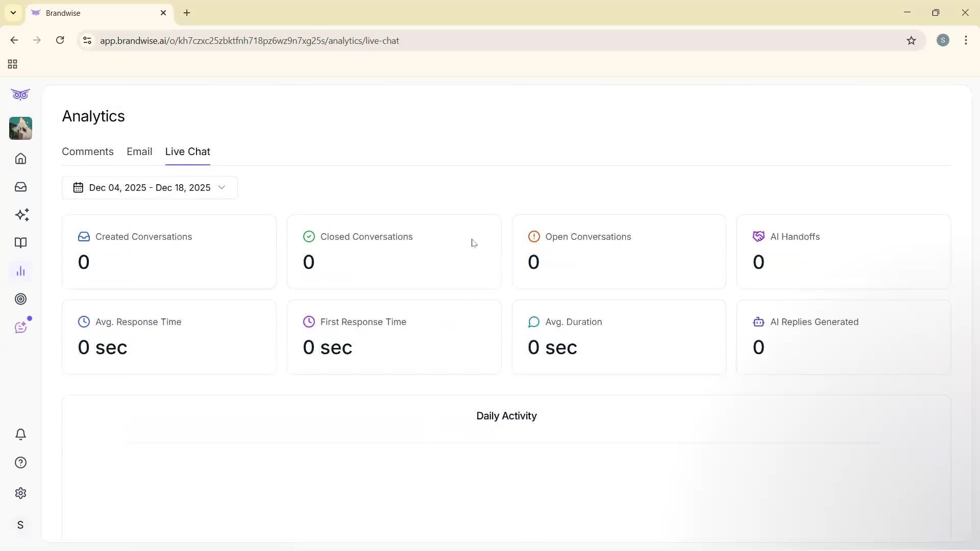Viewport: 980px width, 551px height.
Task: Open the target goals icon in sidebar
Action: (20, 299)
